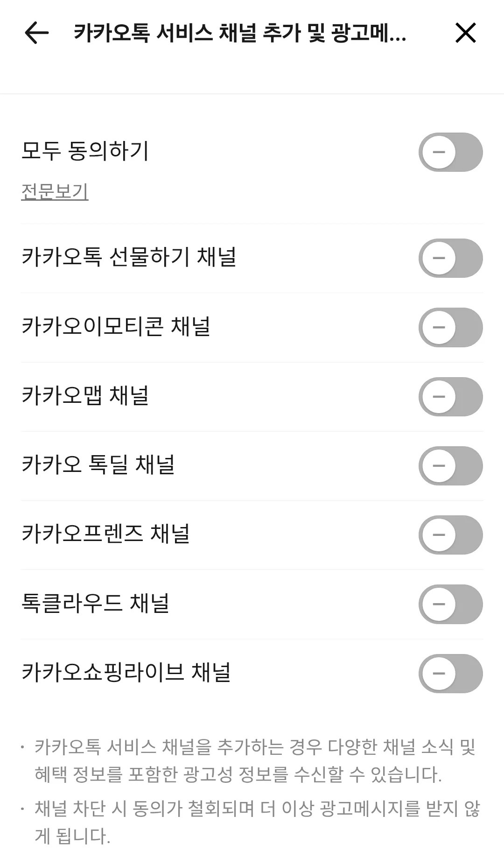Tap the 카카오쇼핑라이브 채널 label
This screenshot has height=865, width=504.
pos(126,673)
